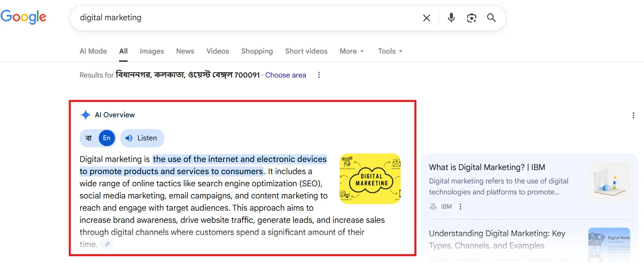Click the yellow Digital Marketing thumbnail
The width and height of the screenshot is (644, 263).
pyautogui.click(x=370, y=179)
